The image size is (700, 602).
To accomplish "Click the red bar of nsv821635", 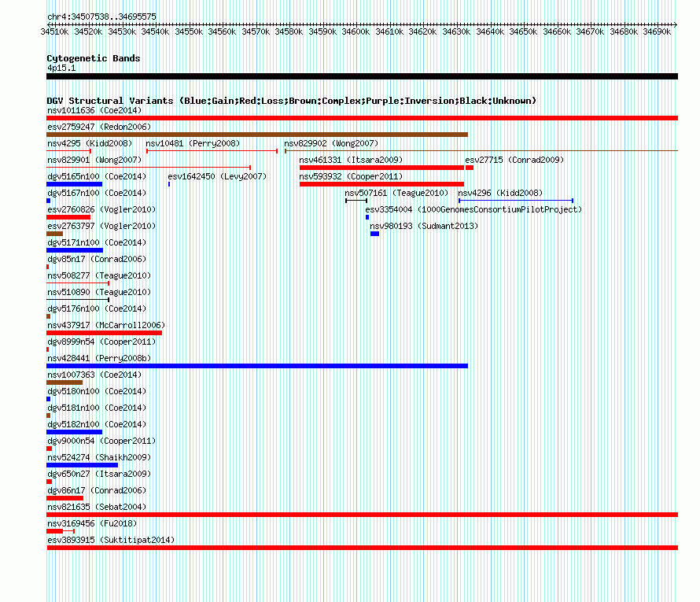I will point(362,515).
